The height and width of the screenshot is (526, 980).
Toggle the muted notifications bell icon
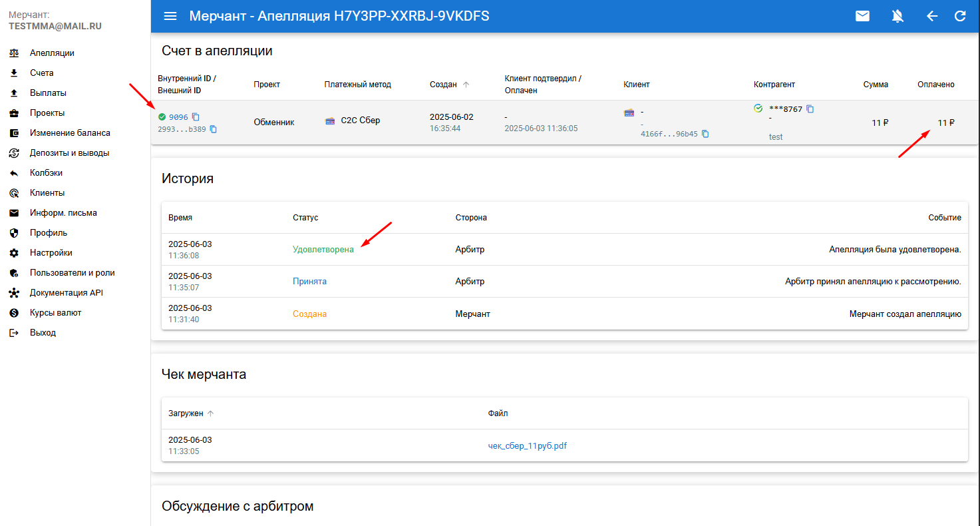coord(898,16)
